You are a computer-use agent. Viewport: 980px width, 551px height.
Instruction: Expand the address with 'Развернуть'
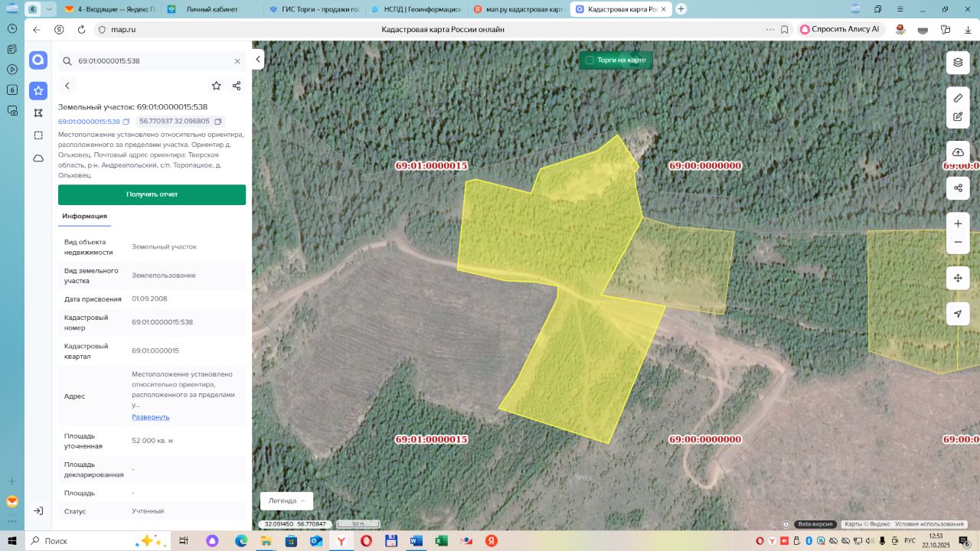point(150,417)
